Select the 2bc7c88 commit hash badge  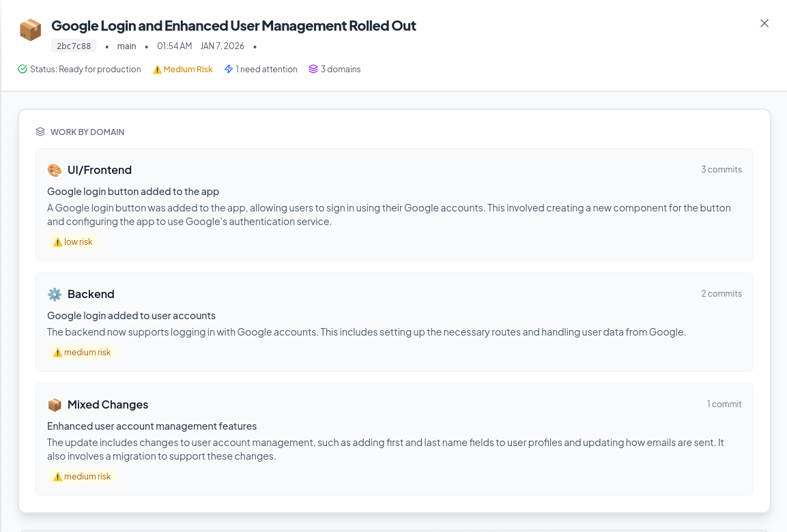[x=74, y=46]
